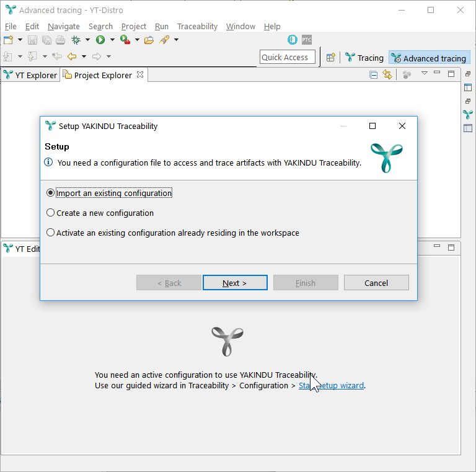Select Activate an existing configuration in workspace

tap(173, 233)
